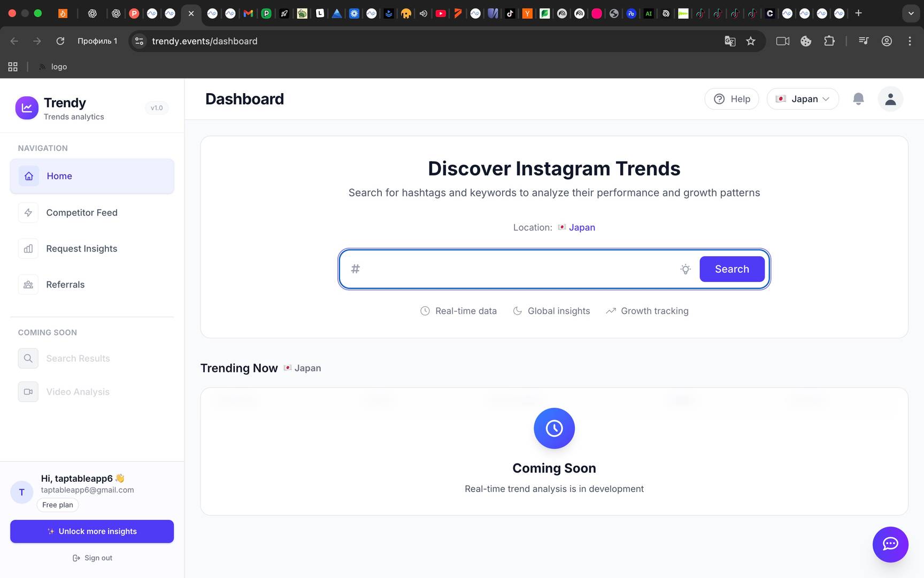
Task: Bookmark this page with the star icon
Action: pos(751,41)
